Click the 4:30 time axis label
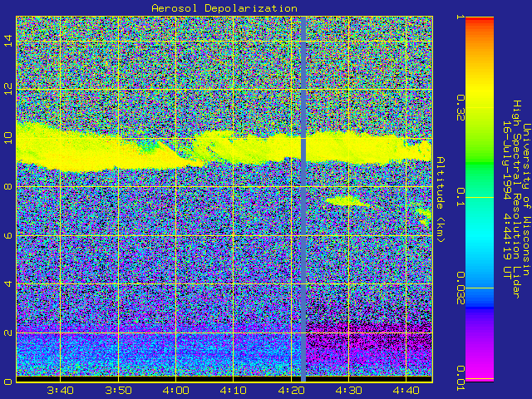 click(349, 390)
